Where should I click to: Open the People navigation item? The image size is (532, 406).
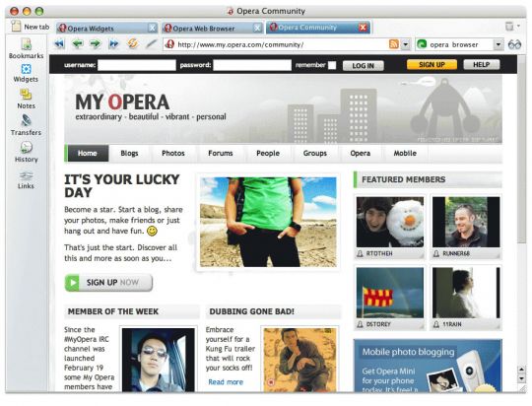point(268,153)
